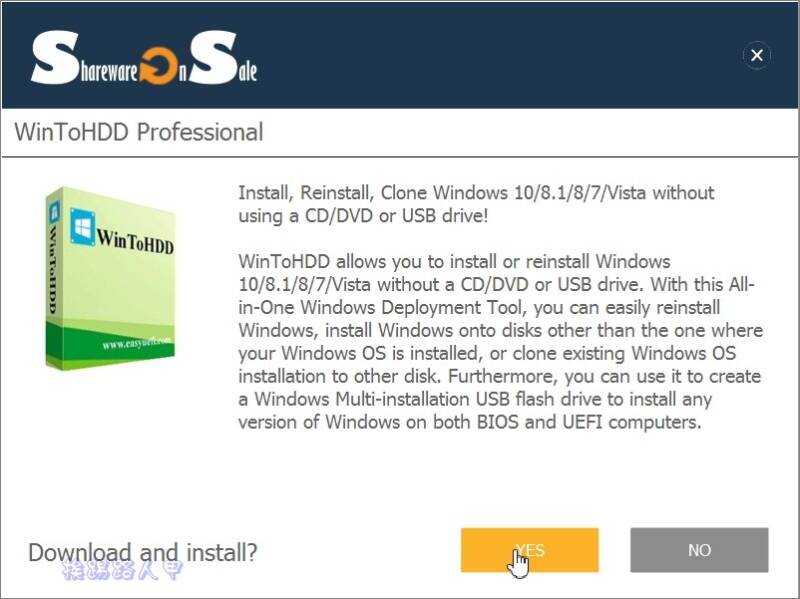Screen dimensions: 800x599
Task: Click the 'WinToHDD' name printed on box front
Action: (135, 241)
